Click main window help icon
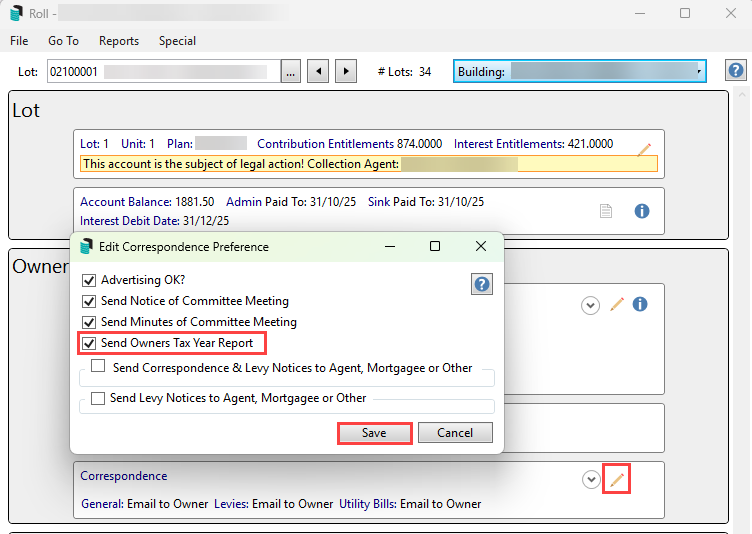 pyautogui.click(x=736, y=71)
